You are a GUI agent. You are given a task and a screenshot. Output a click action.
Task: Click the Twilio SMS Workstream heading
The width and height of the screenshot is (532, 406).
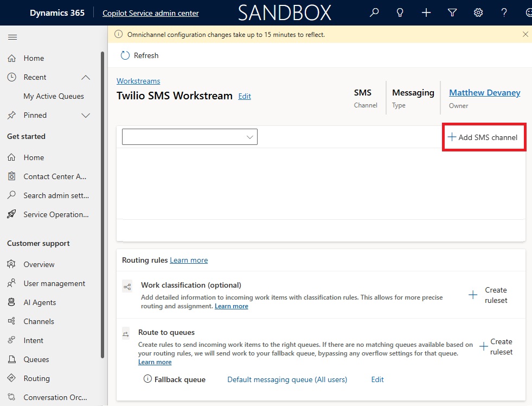pos(175,96)
